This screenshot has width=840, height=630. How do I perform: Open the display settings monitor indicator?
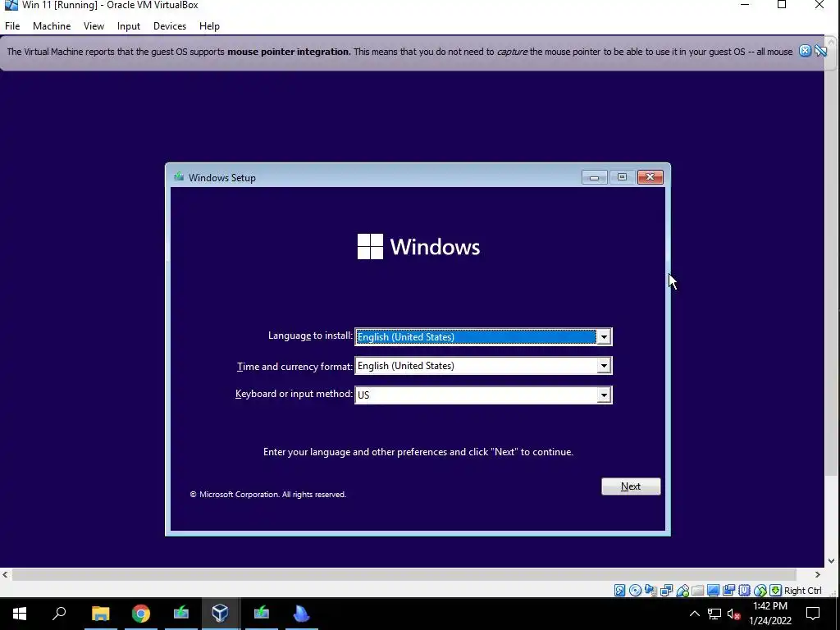[x=713, y=591]
